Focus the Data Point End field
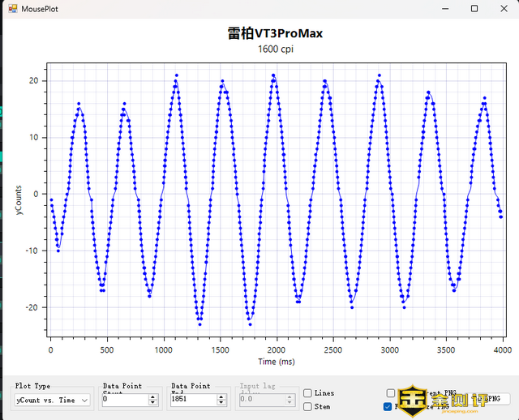The height and width of the screenshot is (420, 519). (x=193, y=400)
